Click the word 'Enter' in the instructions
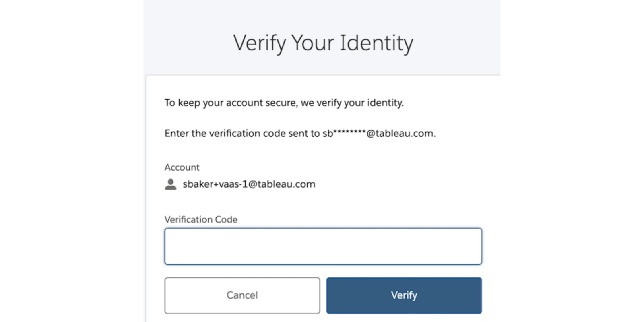The image size is (644, 322). coord(177,133)
